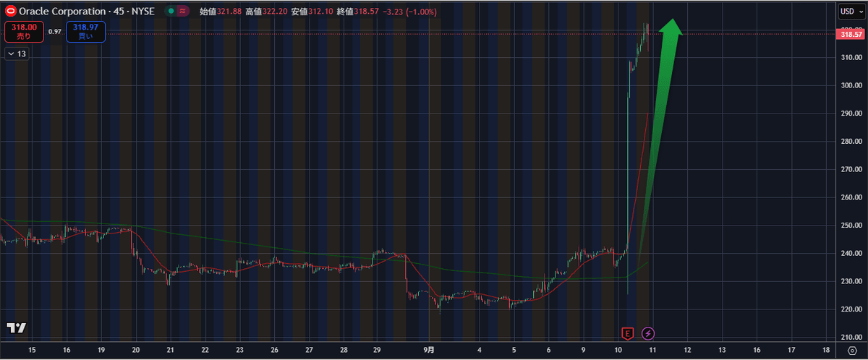Click the red earnings E marker

click(628, 333)
